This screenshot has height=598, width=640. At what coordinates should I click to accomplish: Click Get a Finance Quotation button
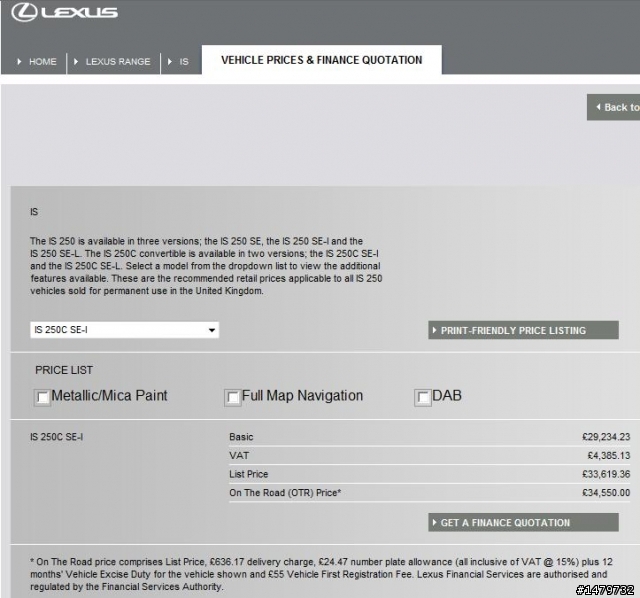pyautogui.click(x=523, y=522)
